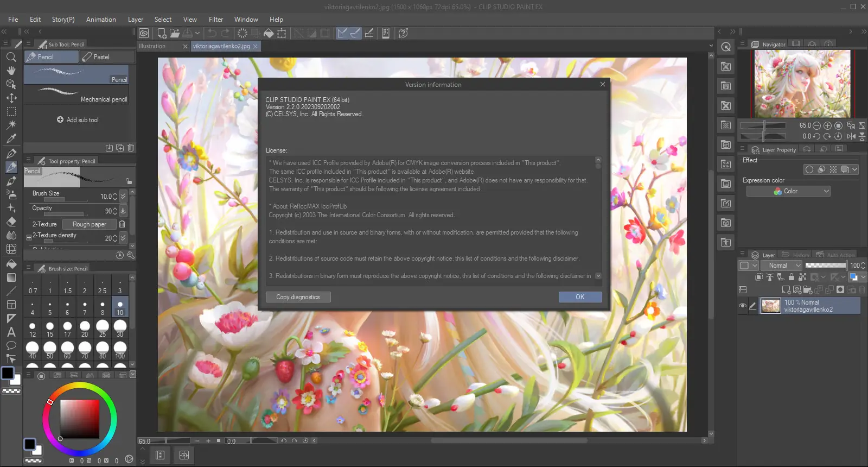Create a new file from toolbar
This screenshot has height=467, width=868.
tap(162, 33)
